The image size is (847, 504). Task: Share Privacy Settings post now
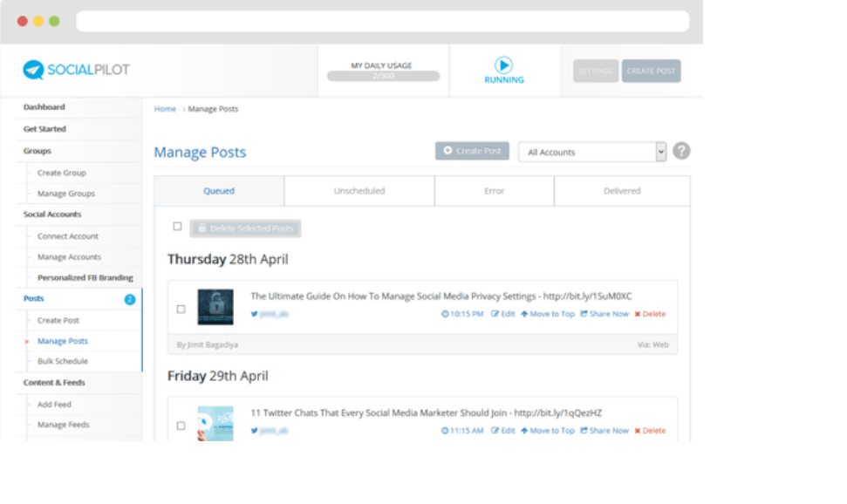pyautogui.click(x=605, y=314)
